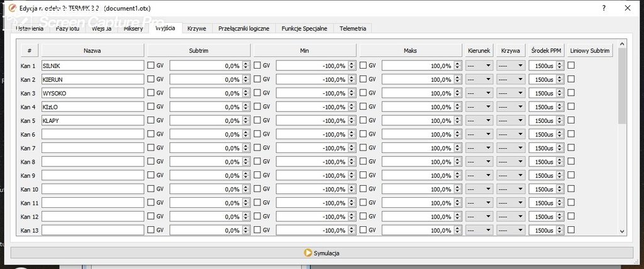Screen dimensions: 644x269
Task: Open the Telemetria tab
Action: 353,28
